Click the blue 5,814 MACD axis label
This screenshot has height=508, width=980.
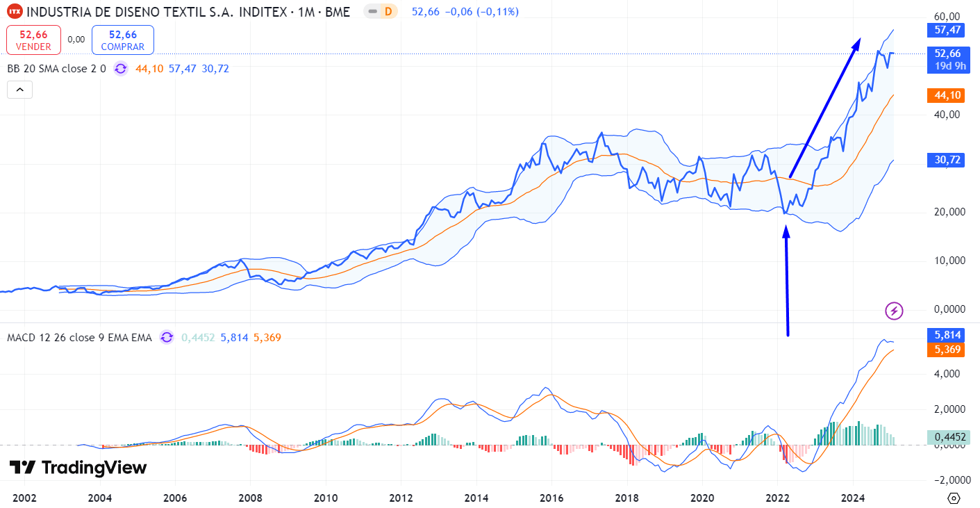click(947, 334)
